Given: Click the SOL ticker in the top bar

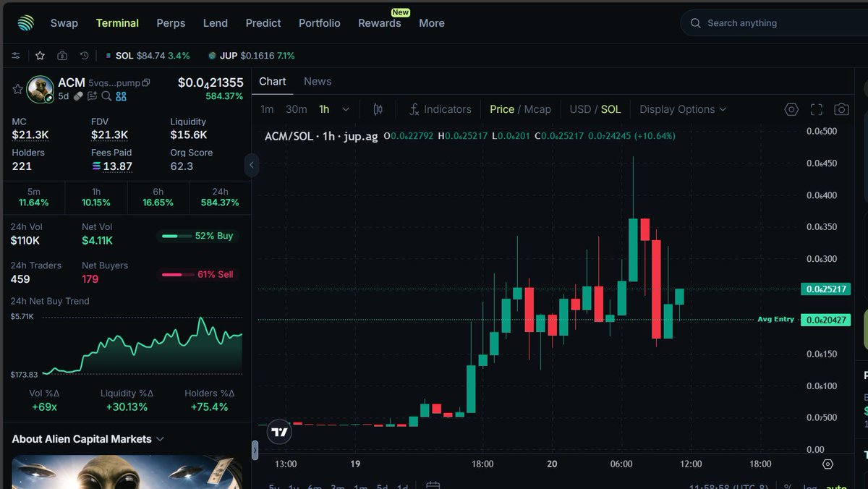Looking at the screenshot, I should coord(148,56).
